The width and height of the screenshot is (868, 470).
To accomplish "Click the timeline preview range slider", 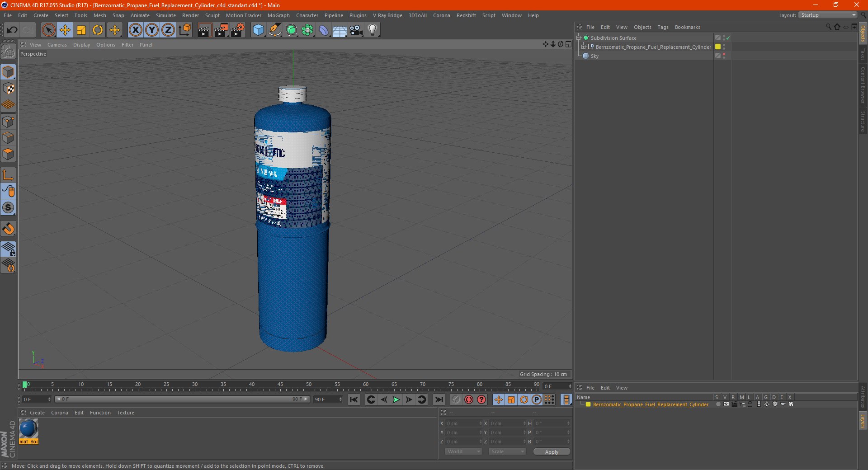I will pos(182,399).
